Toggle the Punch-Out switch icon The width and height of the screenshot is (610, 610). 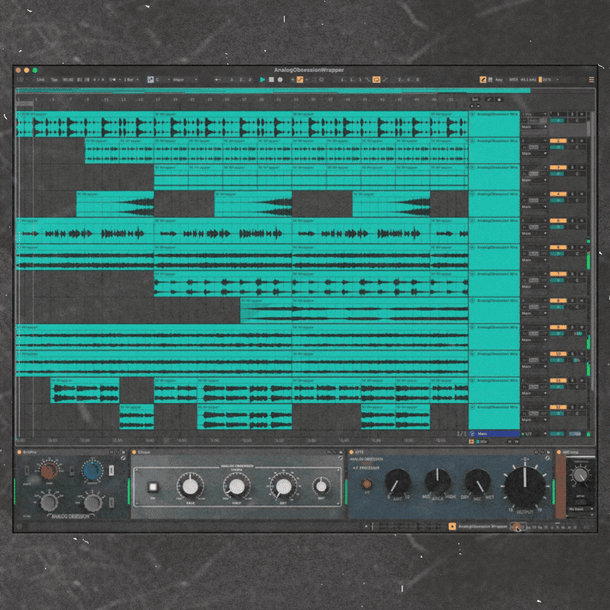point(385,80)
